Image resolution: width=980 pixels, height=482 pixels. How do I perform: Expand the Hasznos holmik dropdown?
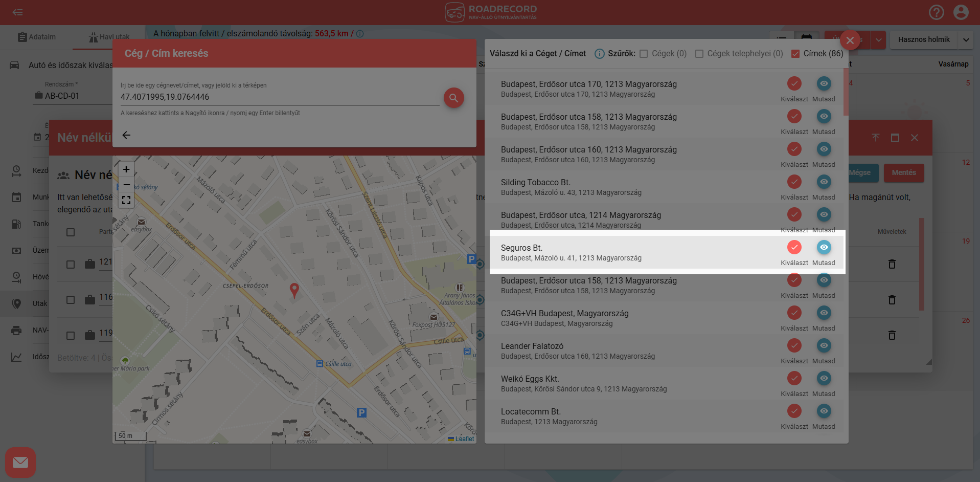tap(966, 39)
